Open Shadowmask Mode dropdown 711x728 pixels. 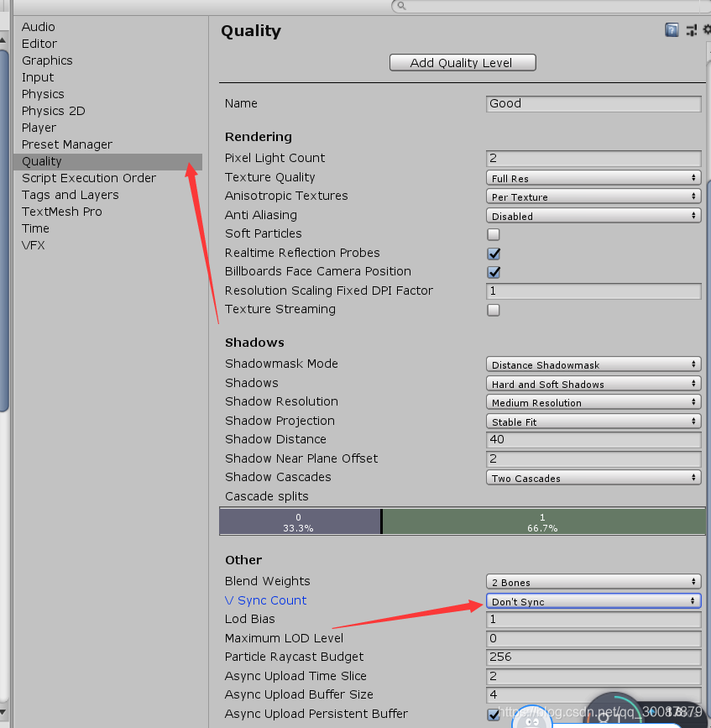tap(593, 364)
